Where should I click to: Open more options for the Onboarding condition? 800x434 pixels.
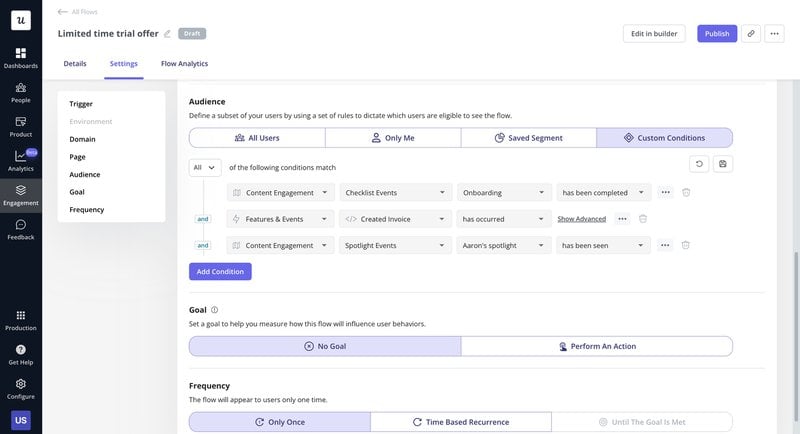(x=665, y=192)
